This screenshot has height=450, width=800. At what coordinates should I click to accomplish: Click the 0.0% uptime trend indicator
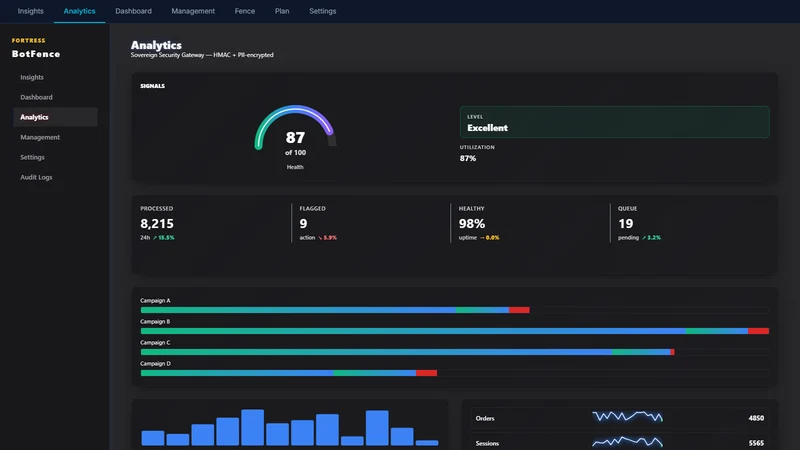pyautogui.click(x=489, y=238)
